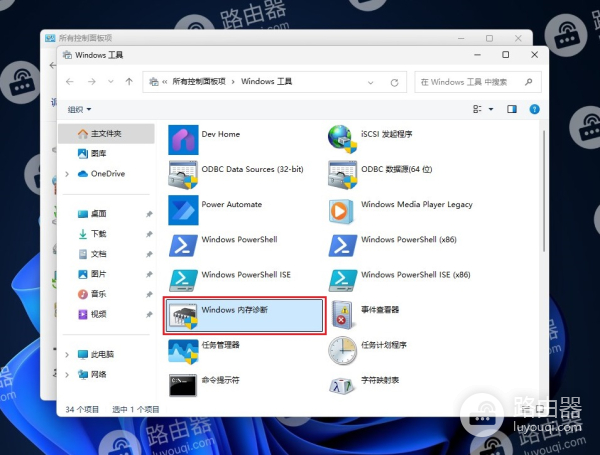Launch the Power Automate icon
Viewport: 600px width, 455px height.
pyautogui.click(x=183, y=210)
